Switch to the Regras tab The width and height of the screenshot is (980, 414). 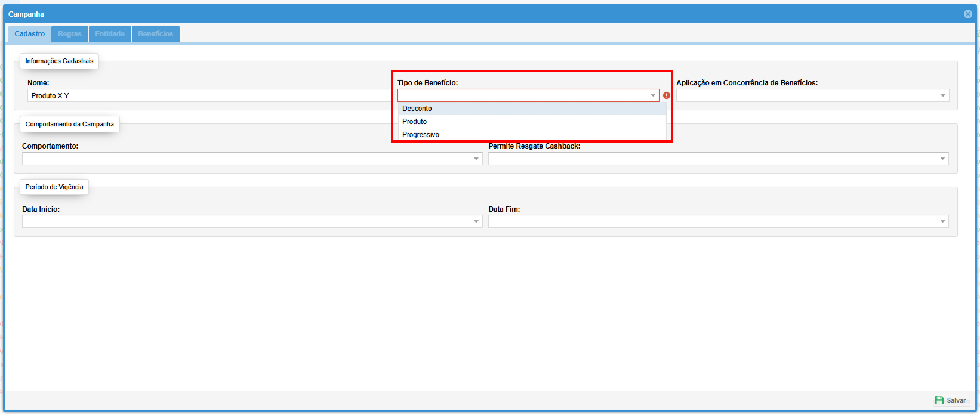tap(70, 34)
